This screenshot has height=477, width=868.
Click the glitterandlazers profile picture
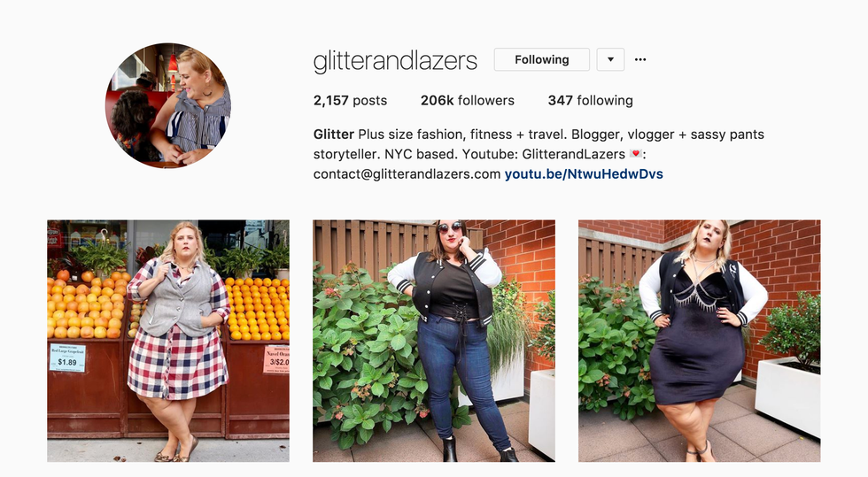pos(168,105)
